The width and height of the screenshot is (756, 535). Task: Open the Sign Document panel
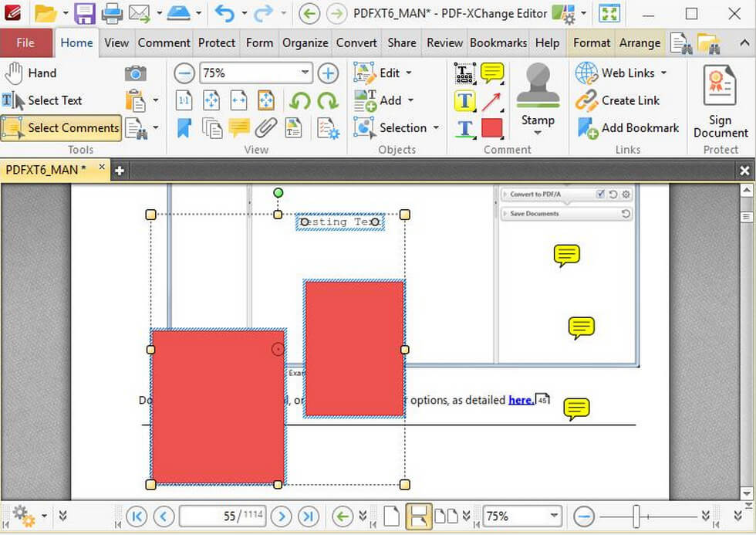click(x=719, y=100)
